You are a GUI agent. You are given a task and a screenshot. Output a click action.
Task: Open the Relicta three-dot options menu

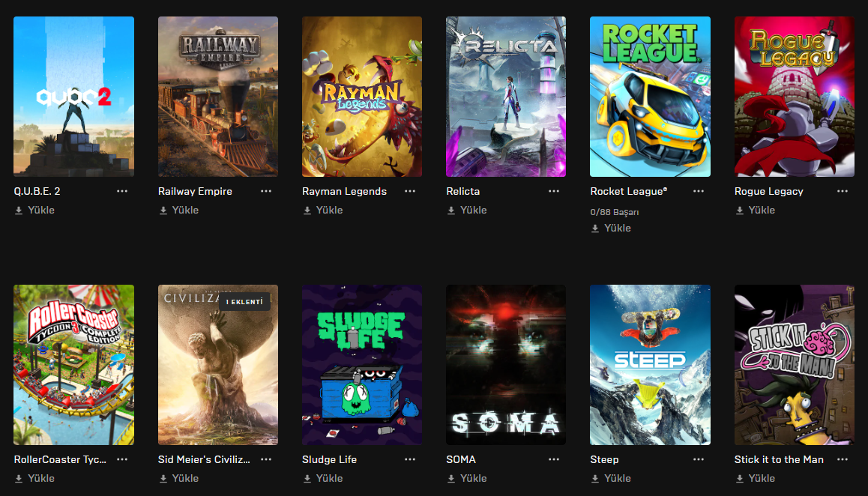tap(554, 191)
